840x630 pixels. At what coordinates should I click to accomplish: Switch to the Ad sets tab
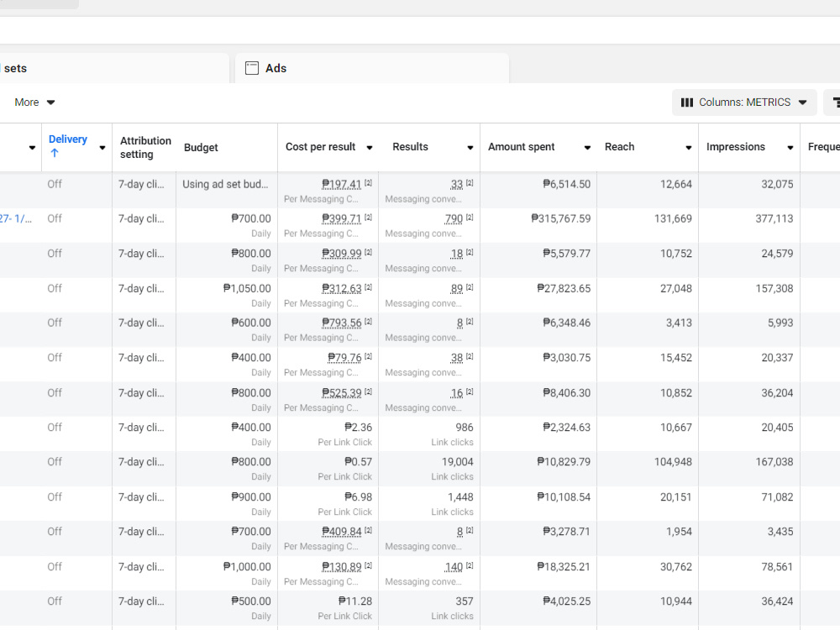[x=114, y=68]
